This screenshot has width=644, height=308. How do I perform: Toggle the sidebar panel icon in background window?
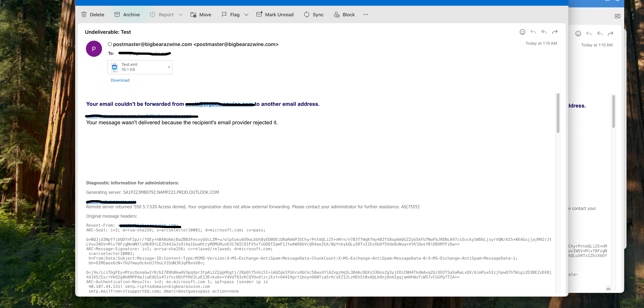617,16
